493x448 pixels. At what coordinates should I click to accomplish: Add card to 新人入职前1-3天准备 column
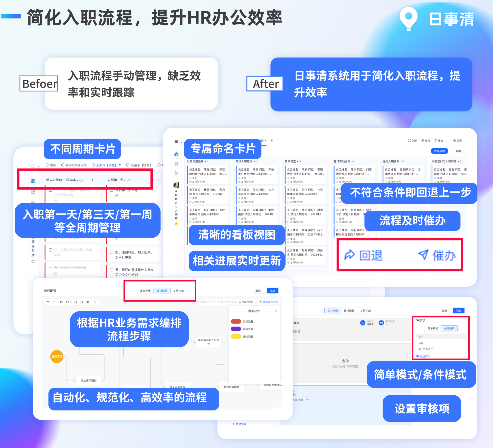point(92,180)
